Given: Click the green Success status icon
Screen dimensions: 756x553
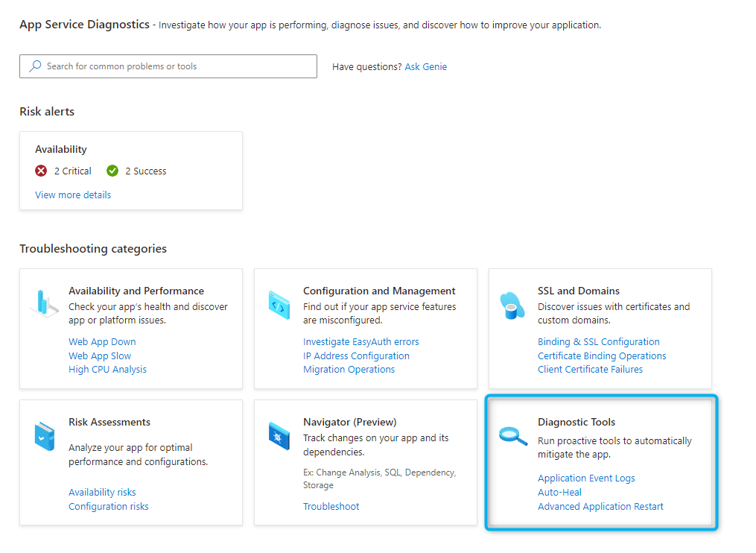Looking at the screenshot, I should click(x=112, y=171).
